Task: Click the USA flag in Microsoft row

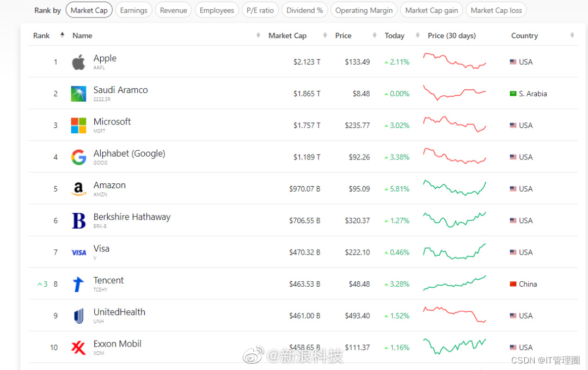Action: coord(513,125)
